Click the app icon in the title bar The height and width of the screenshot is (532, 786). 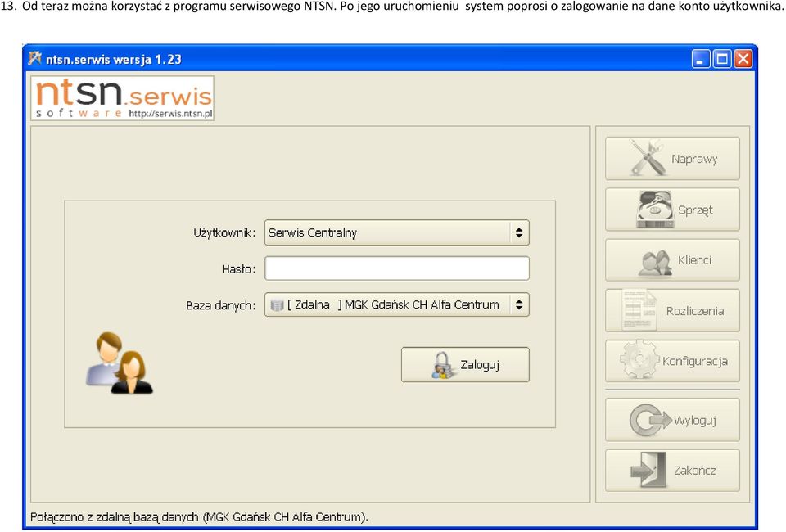point(35,59)
